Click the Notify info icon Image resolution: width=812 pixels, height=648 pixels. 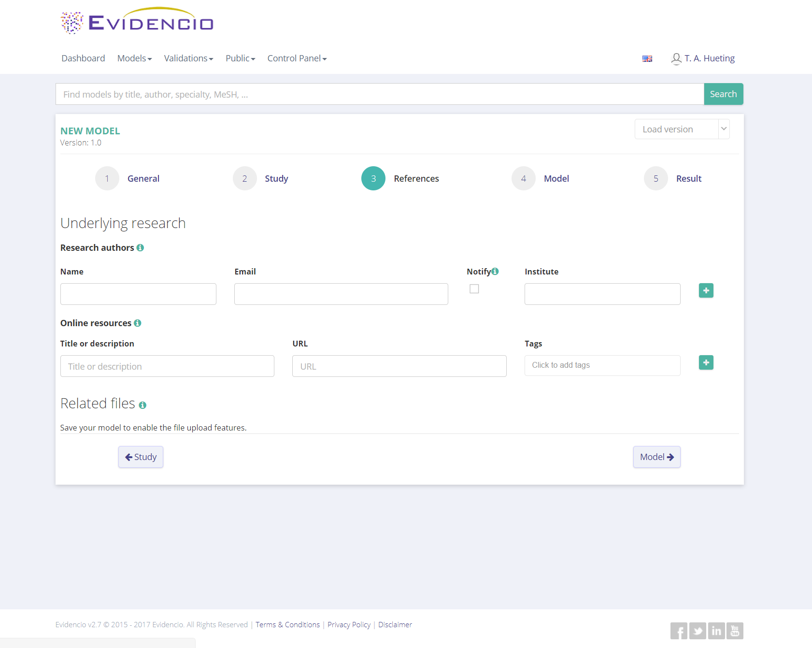coord(495,272)
